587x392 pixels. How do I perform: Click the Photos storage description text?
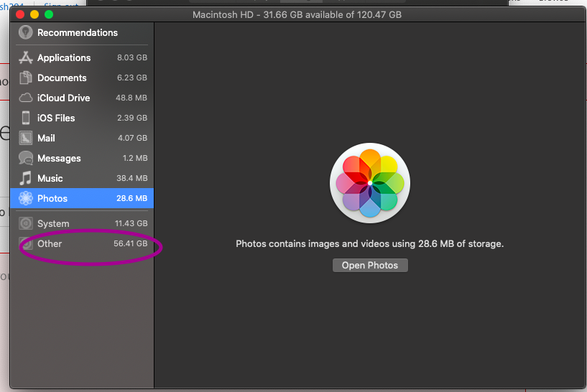click(x=369, y=244)
